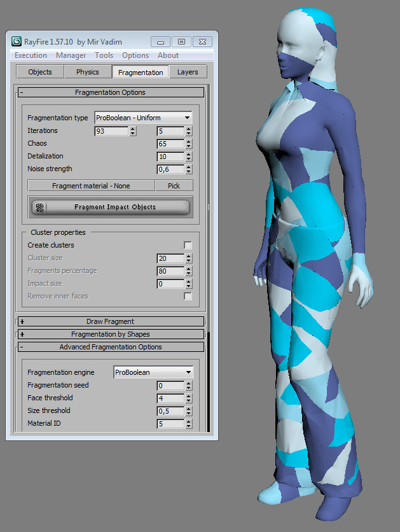This screenshot has width=400, height=532.
Task: Open the Manager menu
Action: pos(71,55)
